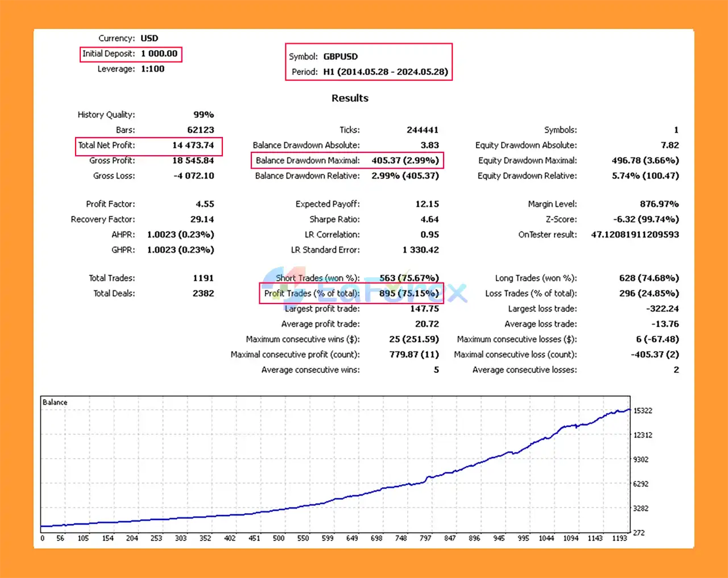Click the Leverage 1:100 value
Viewport: 728px width, 578px height.
tap(152, 69)
